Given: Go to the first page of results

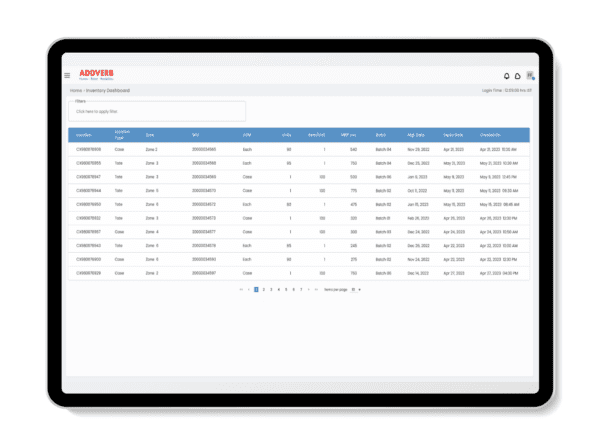Looking at the screenshot, I should tap(241, 289).
